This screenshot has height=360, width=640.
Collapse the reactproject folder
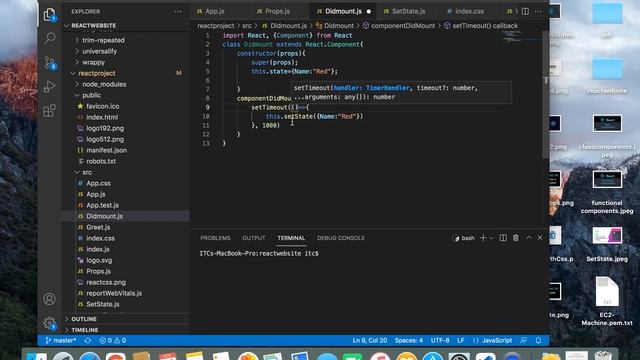[97, 73]
